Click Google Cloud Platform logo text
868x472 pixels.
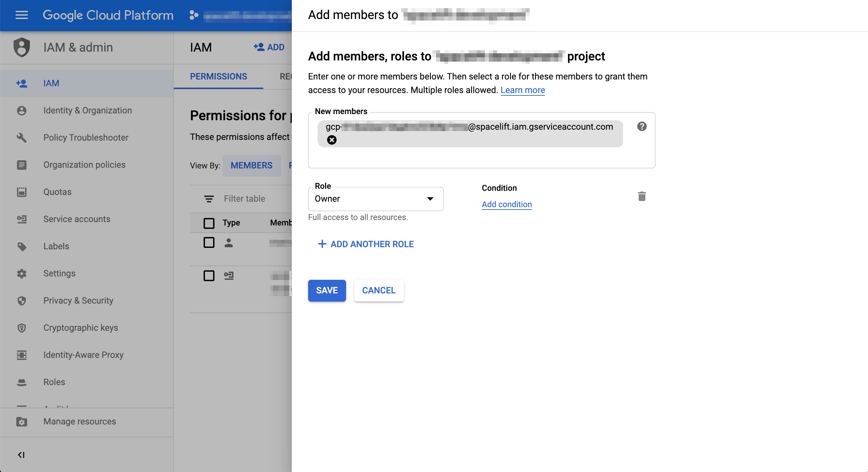(108, 15)
